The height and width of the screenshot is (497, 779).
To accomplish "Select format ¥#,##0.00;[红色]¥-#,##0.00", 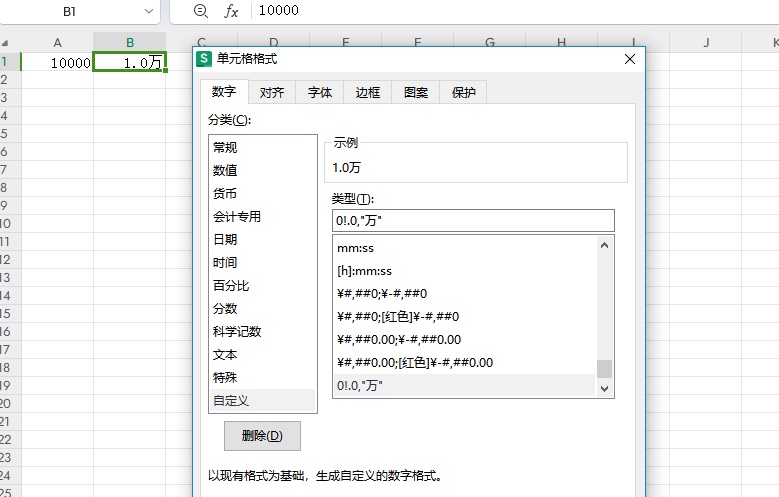I will click(464, 363).
